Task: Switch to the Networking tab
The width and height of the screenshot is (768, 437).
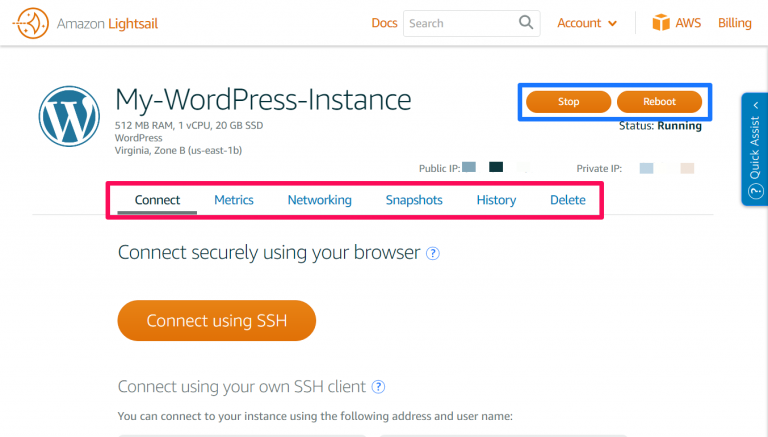Action: pyautogui.click(x=319, y=200)
